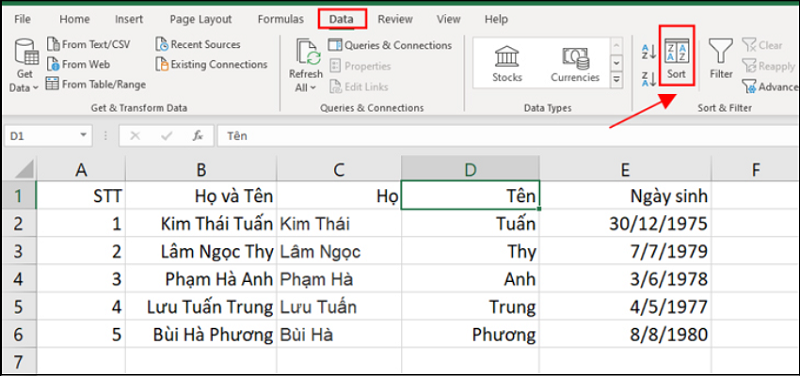
Task: Click the Properties button in Queries group
Action: tap(360, 66)
